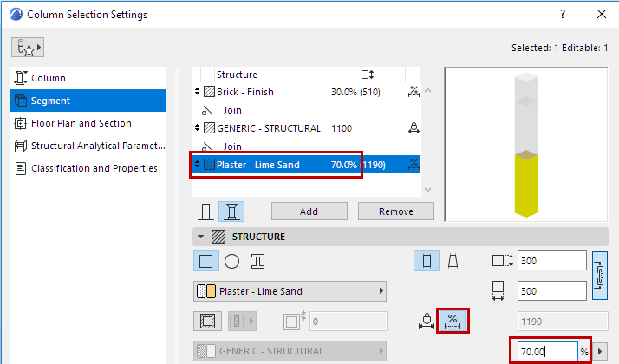This screenshot has height=364, width=619.
Task: Select the complex profile I-beam icon
Action: pyautogui.click(x=257, y=261)
